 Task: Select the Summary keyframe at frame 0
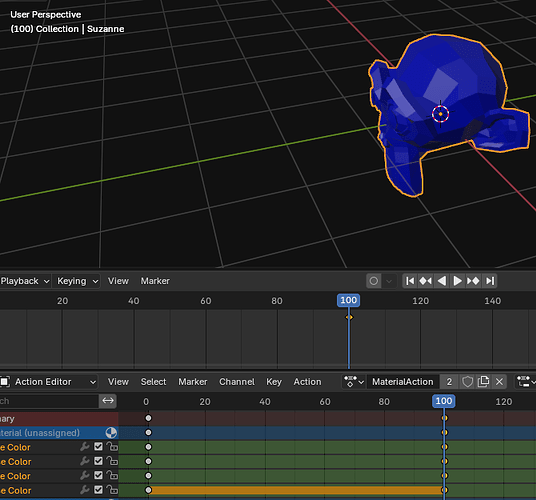(x=148, y=418)
